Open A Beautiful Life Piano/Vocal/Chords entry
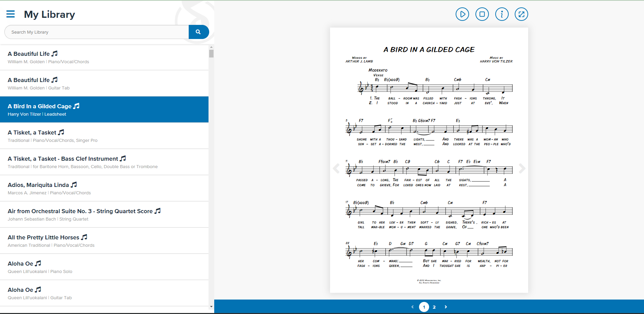 [104, 57]
